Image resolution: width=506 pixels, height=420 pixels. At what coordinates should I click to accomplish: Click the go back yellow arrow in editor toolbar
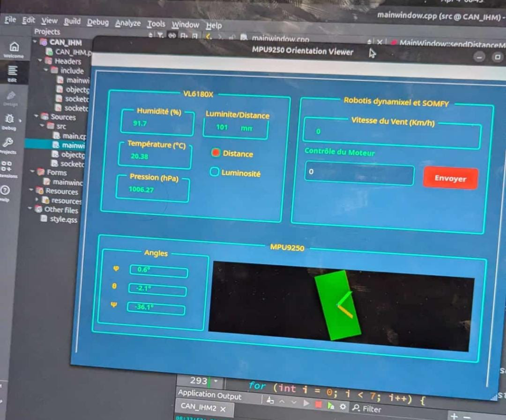tap(209, 37)
